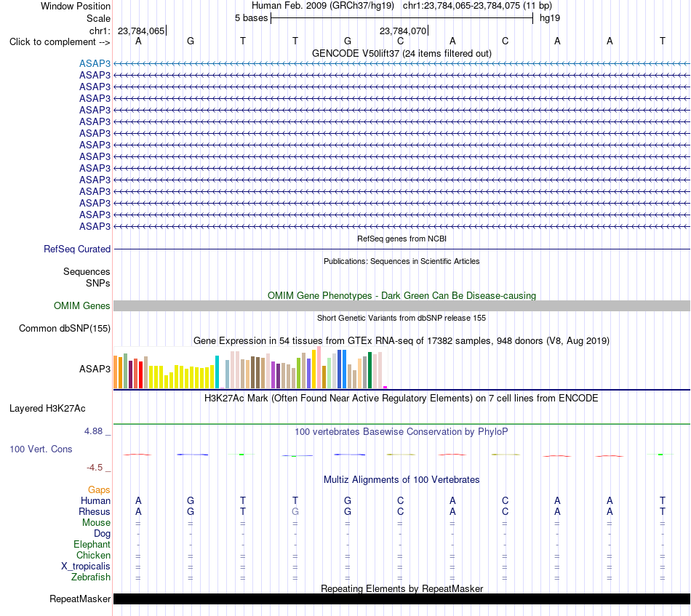Screen dimensions: 691x616
Task: Click the small magenta GTEx bar
Action: pos(386,388)
